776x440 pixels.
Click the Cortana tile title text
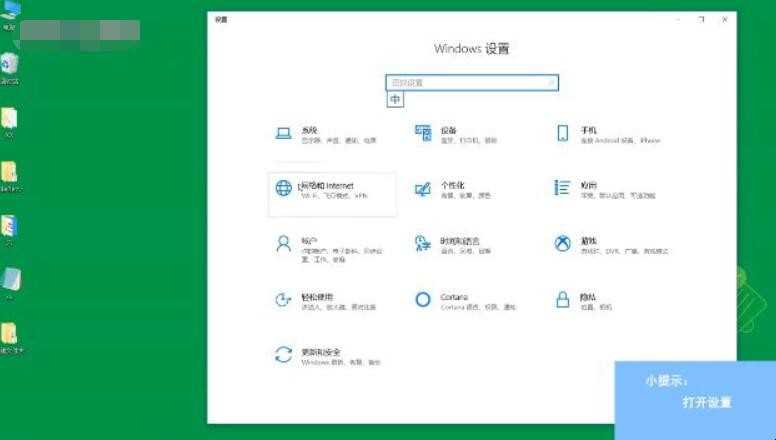[454, 297]
